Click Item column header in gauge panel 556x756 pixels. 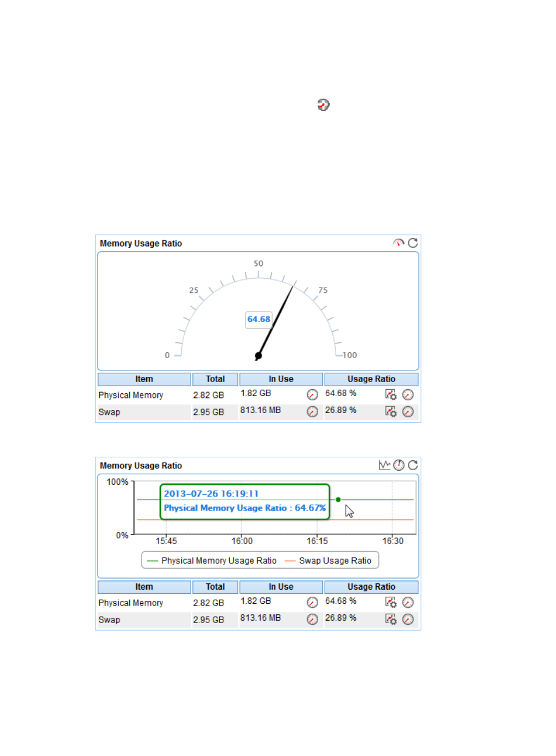[x=144, y=379]
